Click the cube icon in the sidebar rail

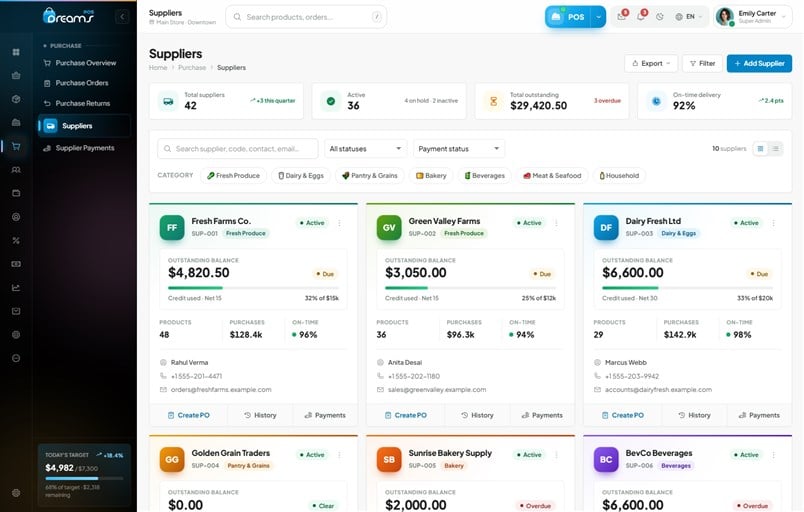pyautogui.click(x=16, y=99)
